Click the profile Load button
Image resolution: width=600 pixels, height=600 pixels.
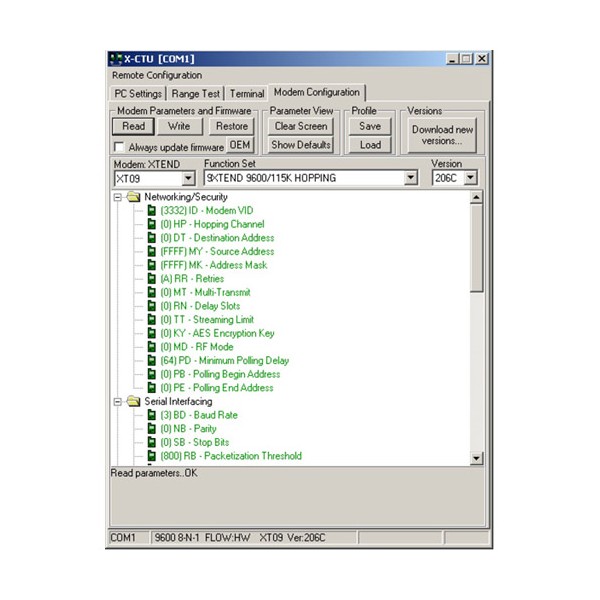(370, 145)
